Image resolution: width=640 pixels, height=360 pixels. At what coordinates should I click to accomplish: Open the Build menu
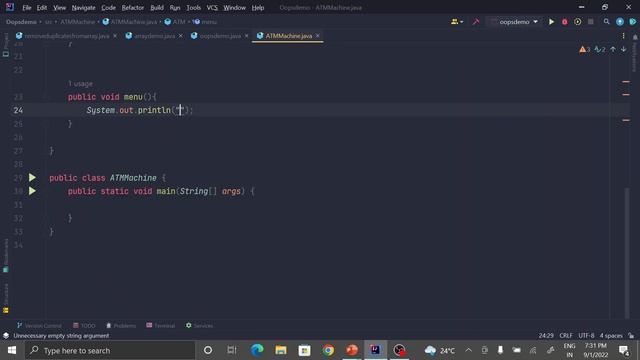(157, 8)
